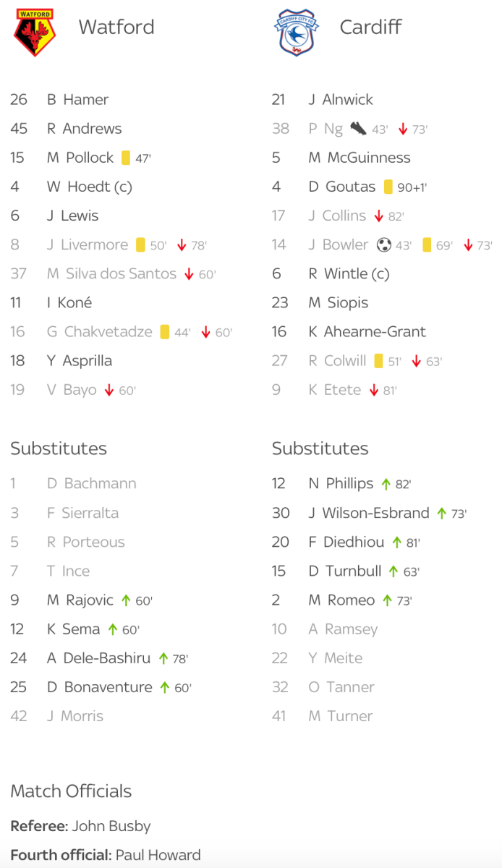Click the Cardiff City club crest

tap(297, 33)
